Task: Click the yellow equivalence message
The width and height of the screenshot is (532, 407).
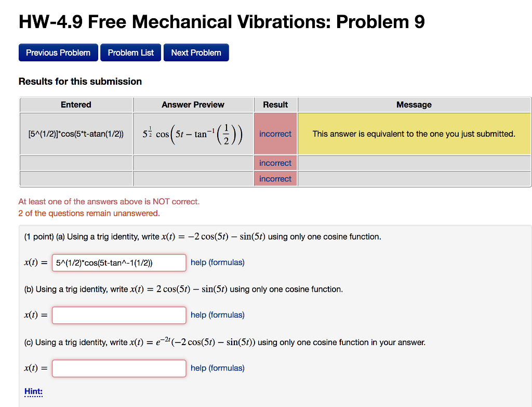Action: [x=414, y=134]
